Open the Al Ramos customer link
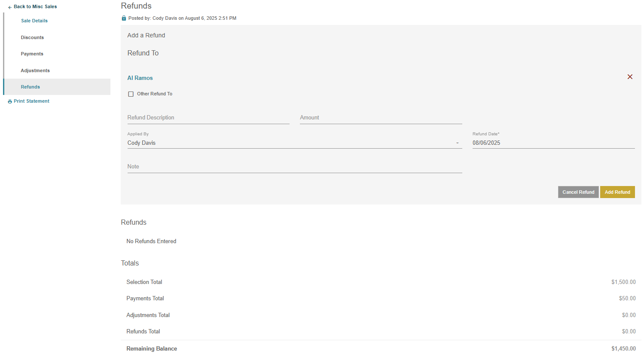644x354 pixels. 140,78
